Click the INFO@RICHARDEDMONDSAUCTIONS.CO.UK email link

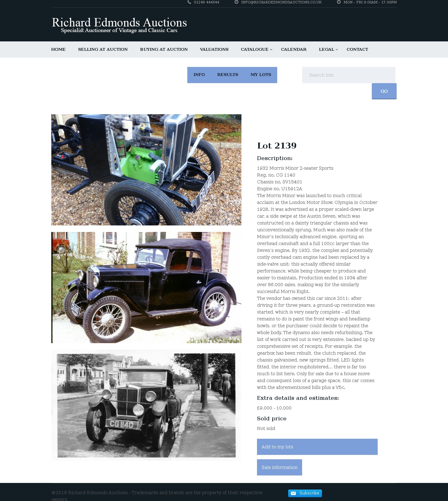[281, 2]
